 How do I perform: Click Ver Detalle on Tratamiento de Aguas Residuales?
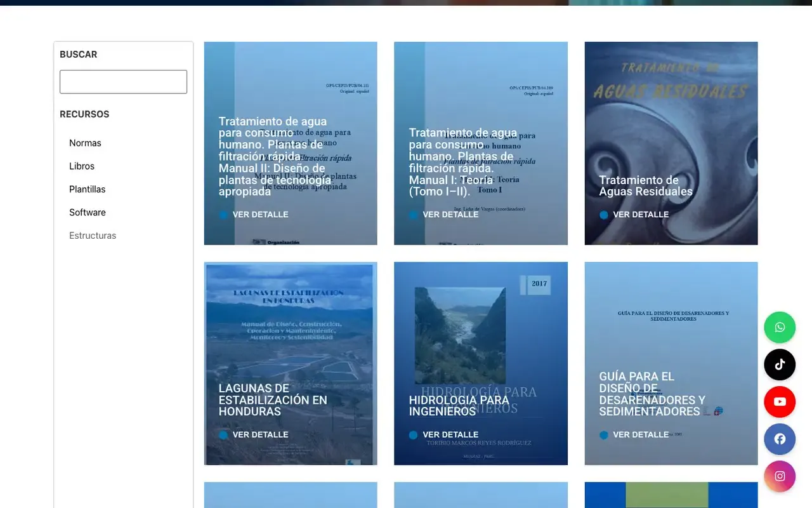pos(641,215)
